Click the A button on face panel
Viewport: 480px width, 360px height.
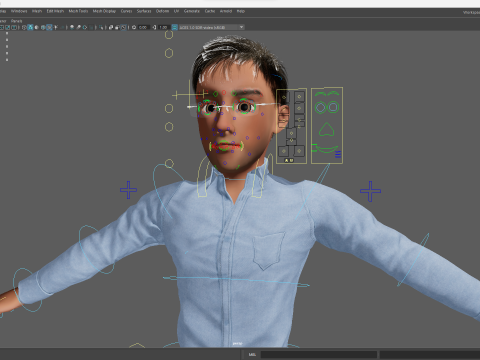pyautogui.click(x=286, y=161)
